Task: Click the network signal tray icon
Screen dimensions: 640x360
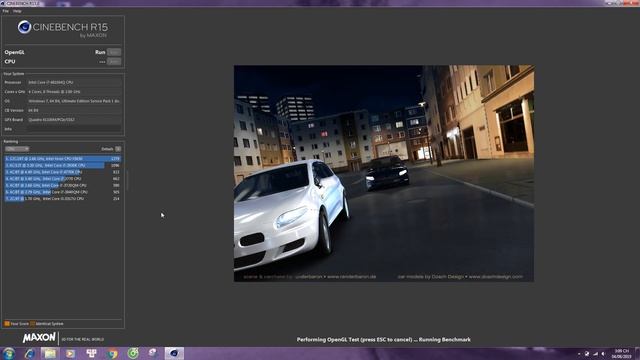Action: [596, 354]
